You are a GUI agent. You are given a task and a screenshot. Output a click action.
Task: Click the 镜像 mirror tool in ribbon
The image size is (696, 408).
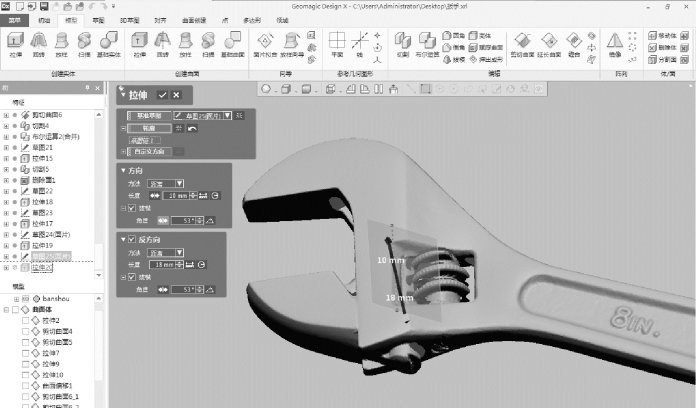point(615,44)
